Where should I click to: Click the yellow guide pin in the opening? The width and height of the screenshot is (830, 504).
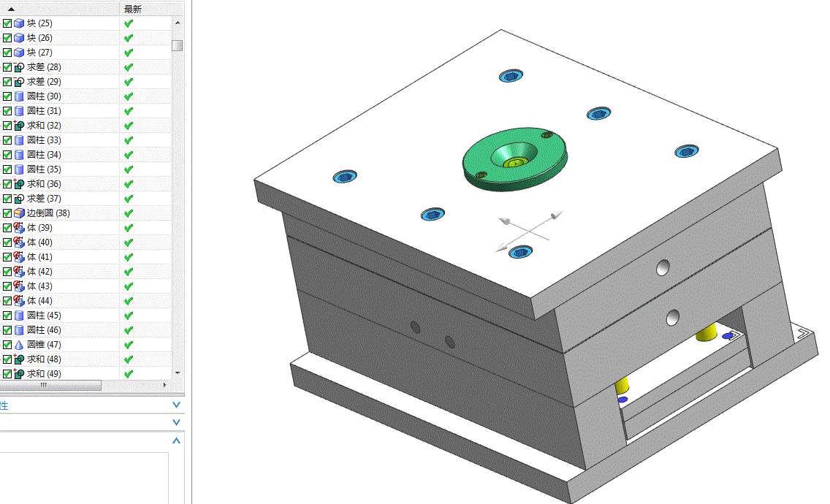coord(706,332)
